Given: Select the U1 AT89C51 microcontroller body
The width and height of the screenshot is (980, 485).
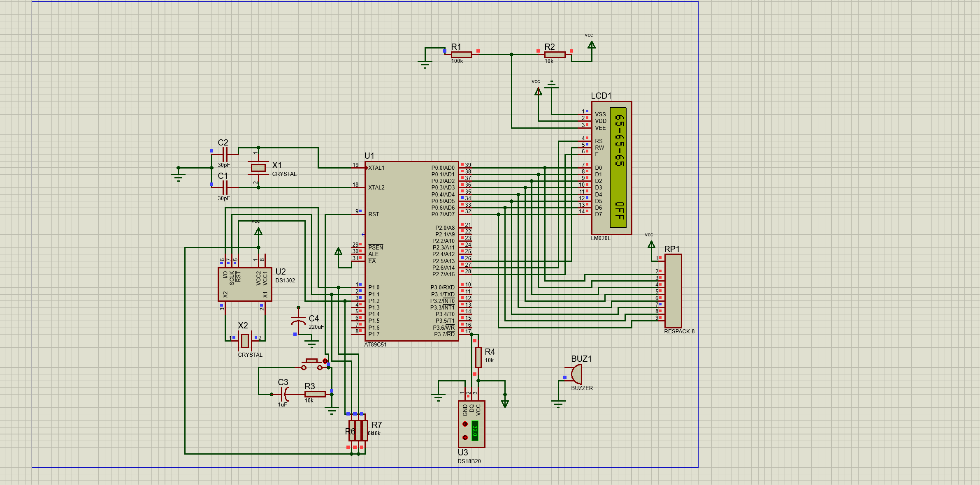Looking at the screenshot, I should (412, 251).
